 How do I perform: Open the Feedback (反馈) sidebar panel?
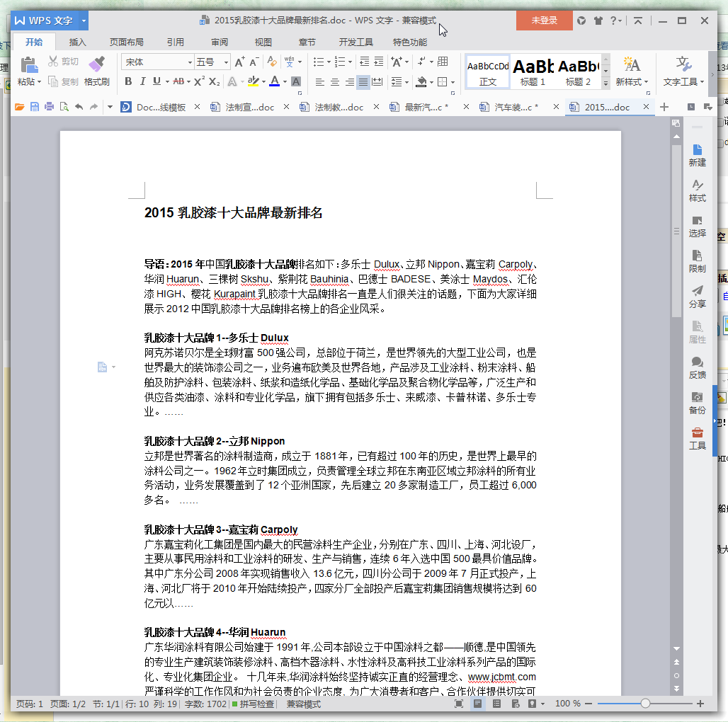698,367
